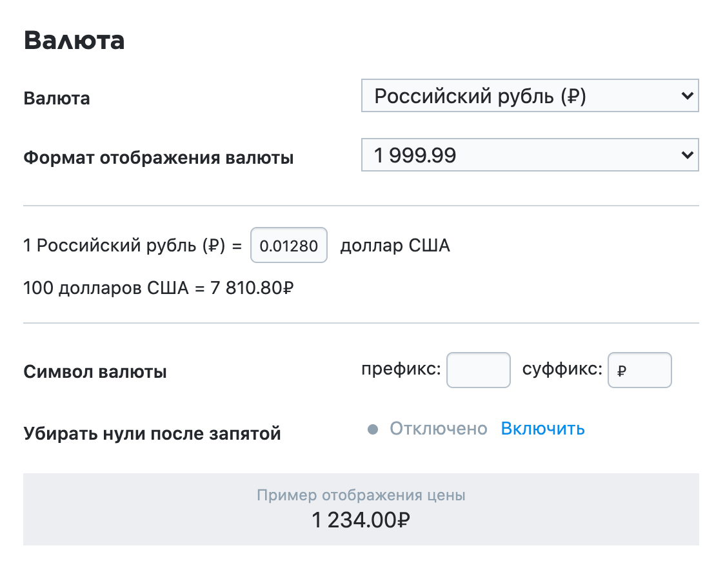This screenshot has width=725, height=588.
Task: Click the Убирать нули после запятой label
Action: 152,434
